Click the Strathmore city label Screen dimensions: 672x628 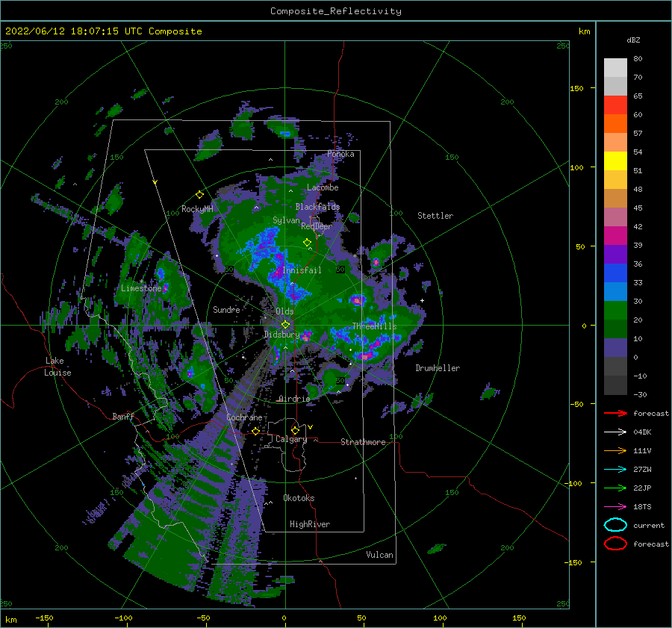[363, 442]
